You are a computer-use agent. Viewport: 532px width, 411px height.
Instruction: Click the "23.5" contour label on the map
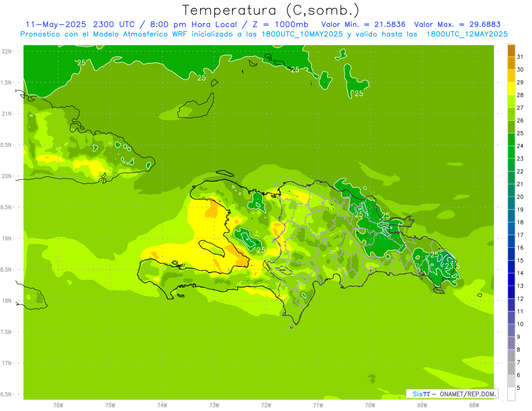pyautogui.click(x=453, y=266)
